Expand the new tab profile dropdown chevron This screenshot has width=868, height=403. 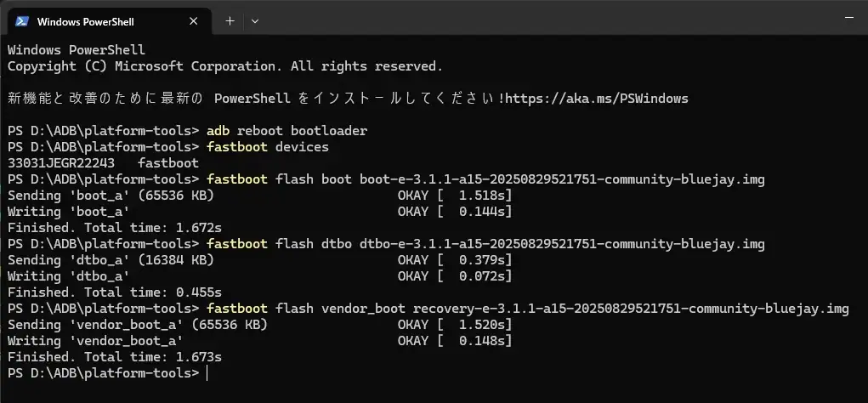tap(255, 21)
